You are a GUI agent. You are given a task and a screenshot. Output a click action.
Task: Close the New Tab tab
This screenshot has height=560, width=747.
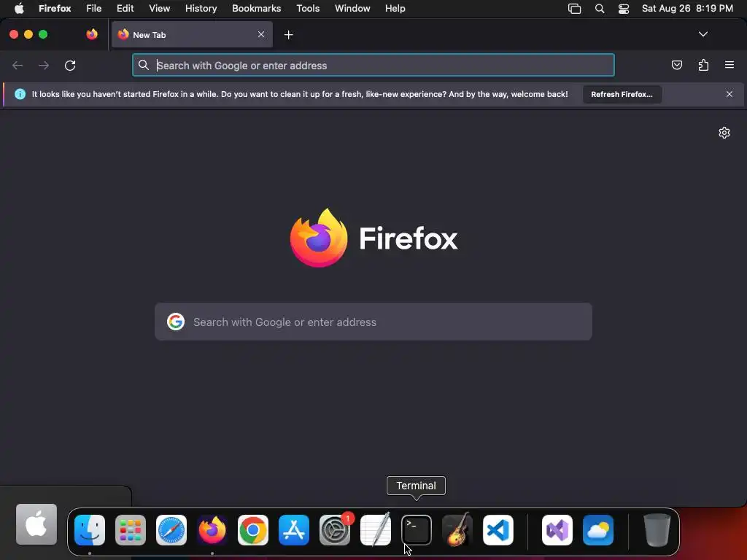pos(261,34)
